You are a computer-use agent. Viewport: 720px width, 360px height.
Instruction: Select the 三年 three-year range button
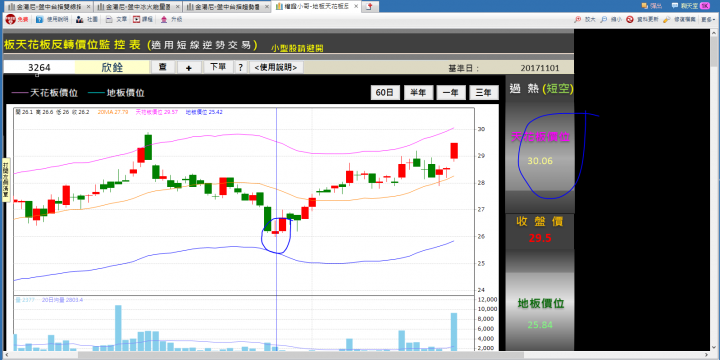coord(484,92)
